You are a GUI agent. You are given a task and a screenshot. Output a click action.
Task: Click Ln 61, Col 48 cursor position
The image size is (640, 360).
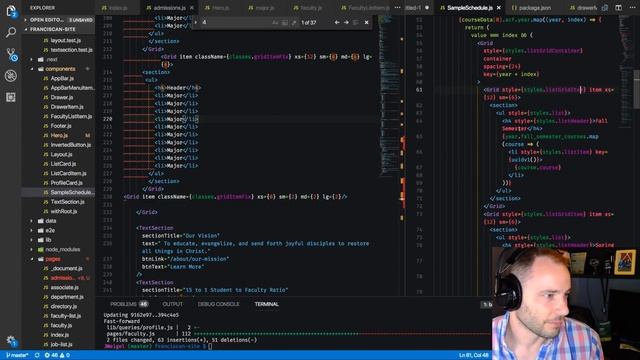[473, 355]
